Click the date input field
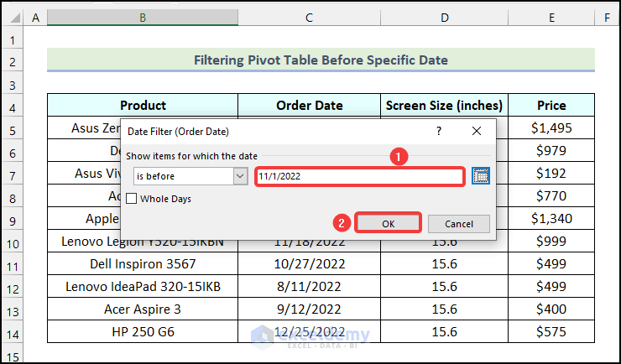The height and width of the screenshot is (364, 621). pyautogui.click(x=359, y=176)
